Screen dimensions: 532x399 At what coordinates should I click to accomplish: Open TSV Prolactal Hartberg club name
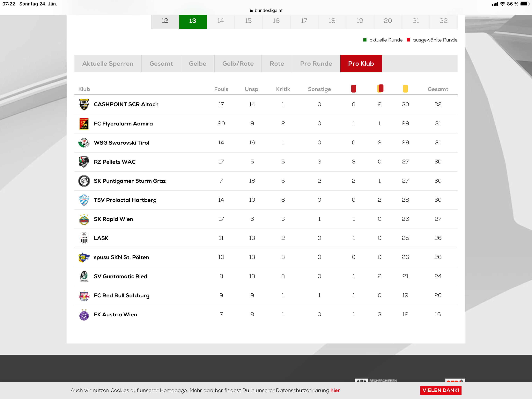(x=125, y=200)
